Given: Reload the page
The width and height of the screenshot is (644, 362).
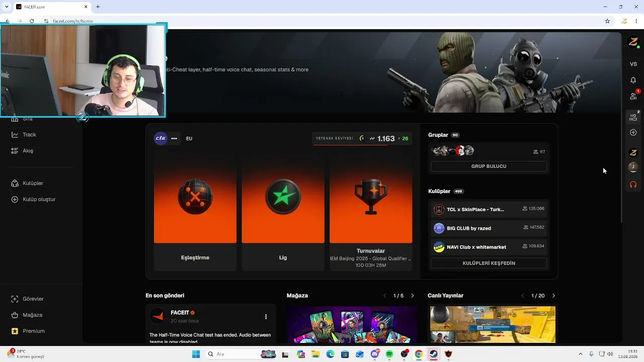Looking at the screenshot, I should click(x=32, y=21).
